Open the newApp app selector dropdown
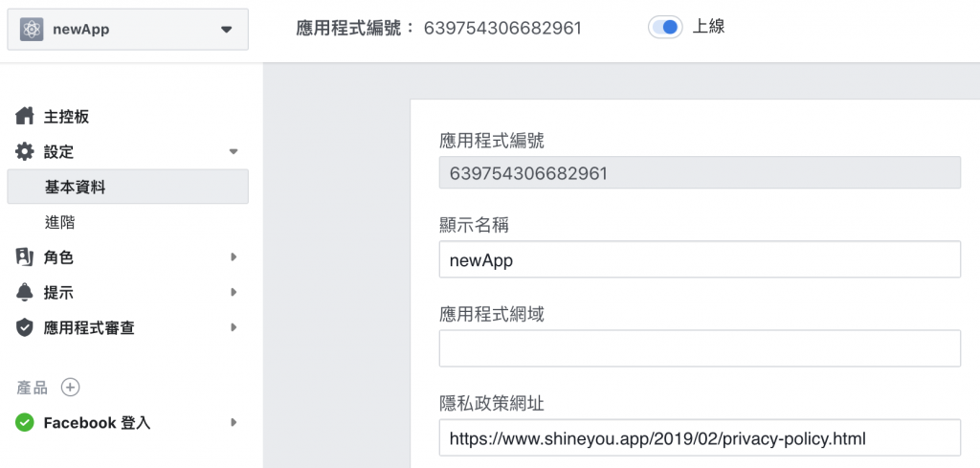The width and height of the screenshot is (980, 468). [226, 30]
